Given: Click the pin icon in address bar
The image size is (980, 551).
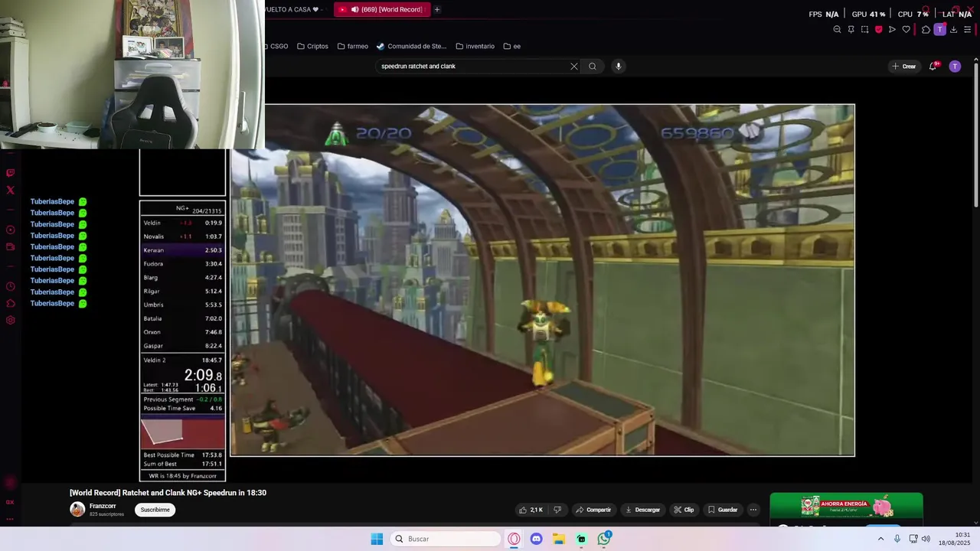Looking at the screenshot, I should [x=851, y=29].
